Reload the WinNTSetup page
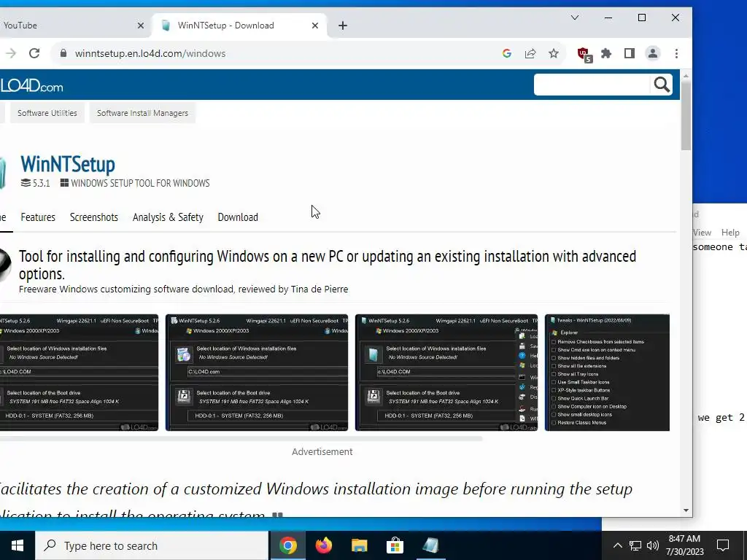The image size is (747, 560). click(34, 53)
